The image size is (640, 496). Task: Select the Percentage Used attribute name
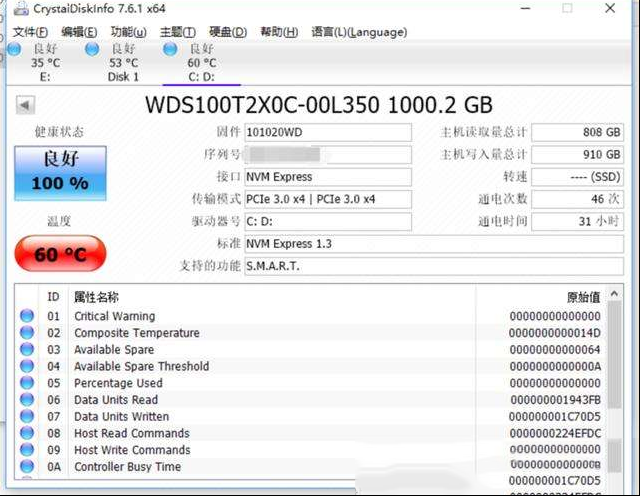[118, 383]
